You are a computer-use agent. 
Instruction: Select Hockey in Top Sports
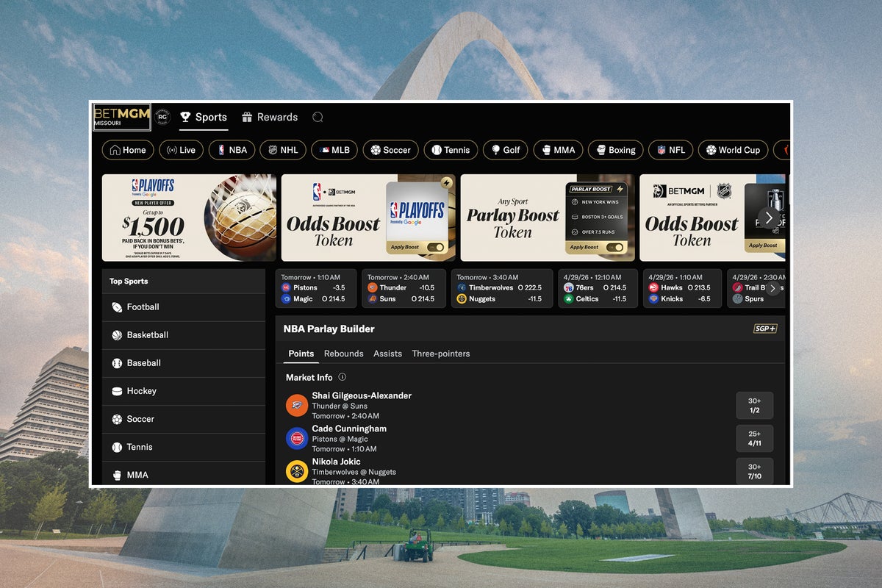pos(184,391)
